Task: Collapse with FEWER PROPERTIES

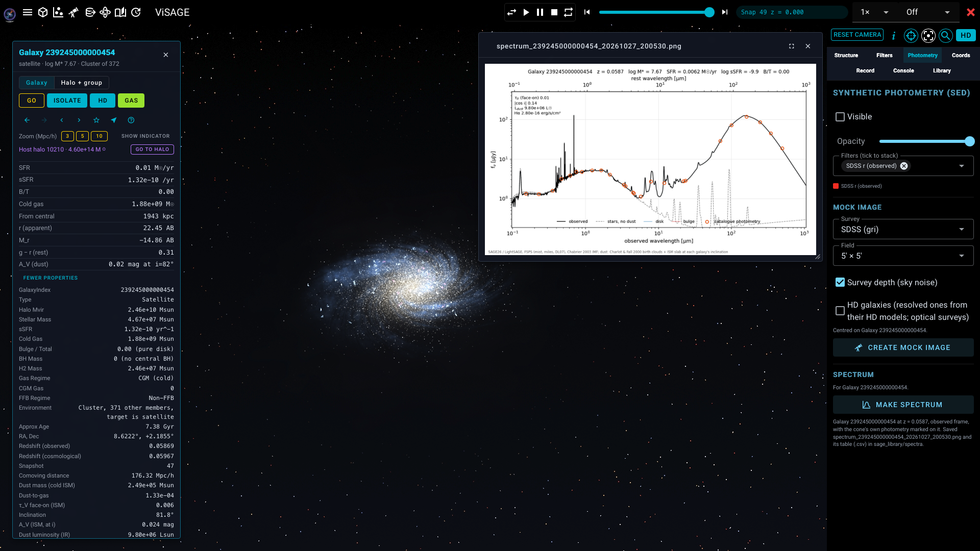Action: pyautogui.click(x=51, y=278)
